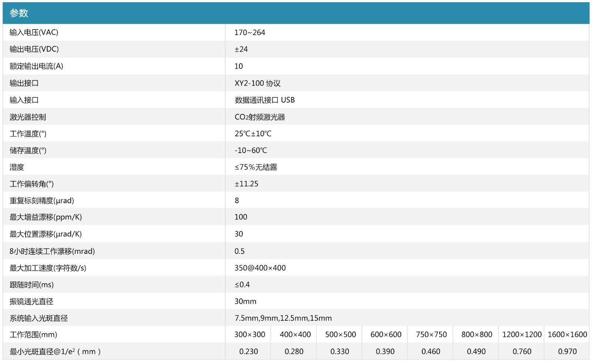Select the 600×600 working range cell
The width and height of the screenshot is (592, 364).
(x=386, y=335)
